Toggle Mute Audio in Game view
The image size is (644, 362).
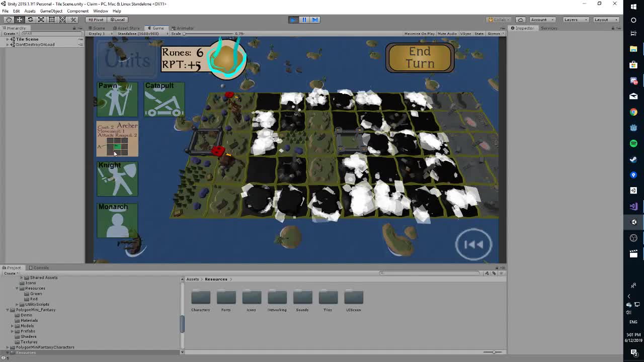(447, 34)
